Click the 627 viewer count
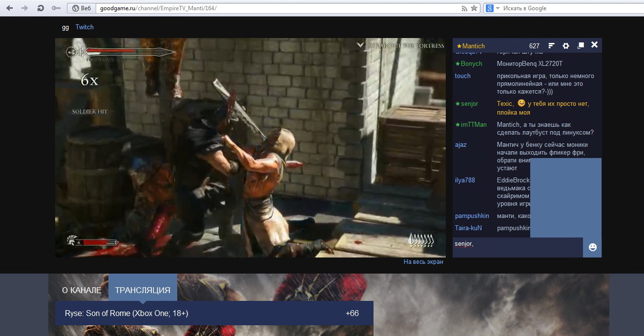The width and height of the screenshot is (644, 336). pos(534,46)
